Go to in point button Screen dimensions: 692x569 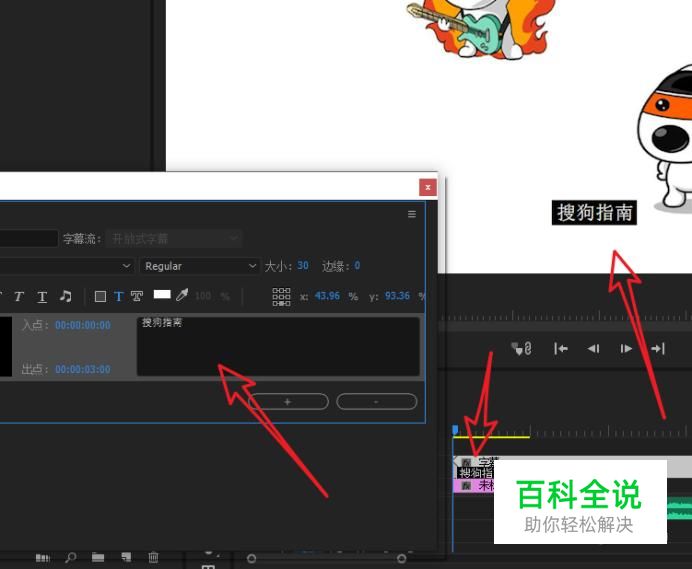click(560, 349)
